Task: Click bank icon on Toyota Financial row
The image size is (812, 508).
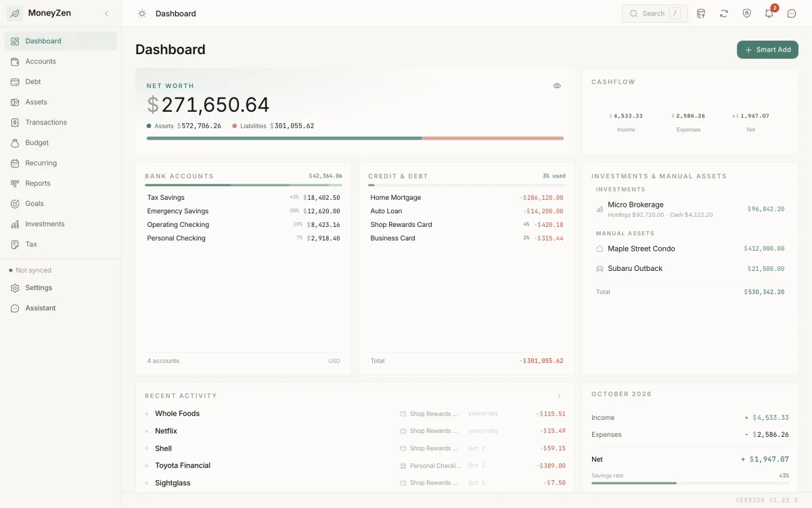Action: (403, 466)
